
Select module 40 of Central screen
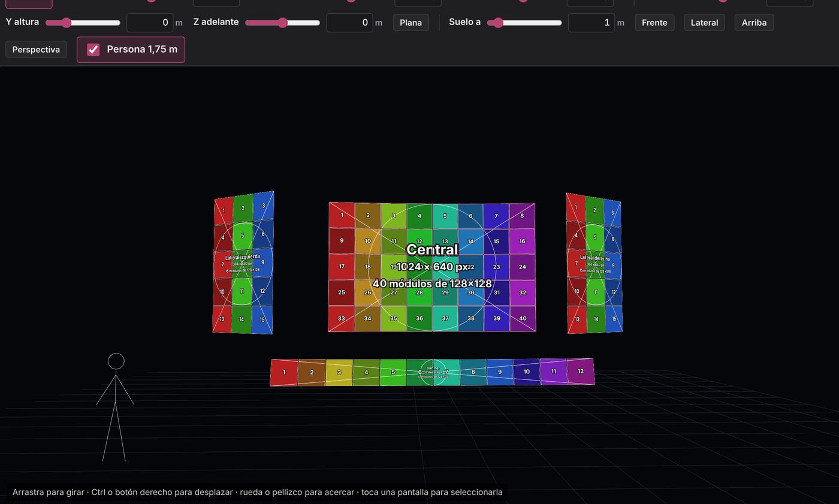point(523,318)
